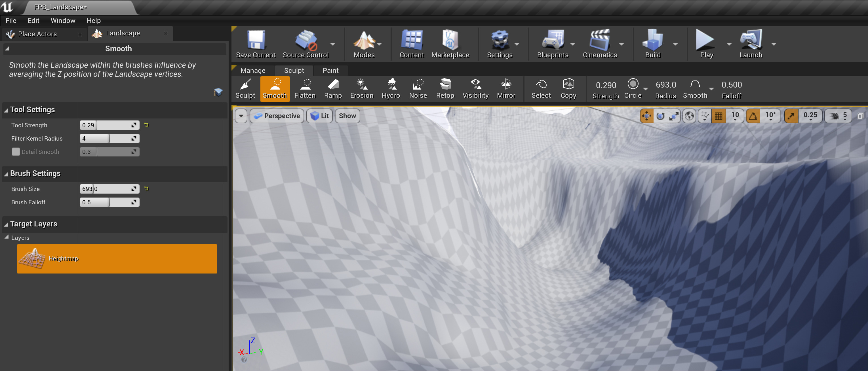
Task: Open the viewport options dropdown
Action: coord(241,115)
